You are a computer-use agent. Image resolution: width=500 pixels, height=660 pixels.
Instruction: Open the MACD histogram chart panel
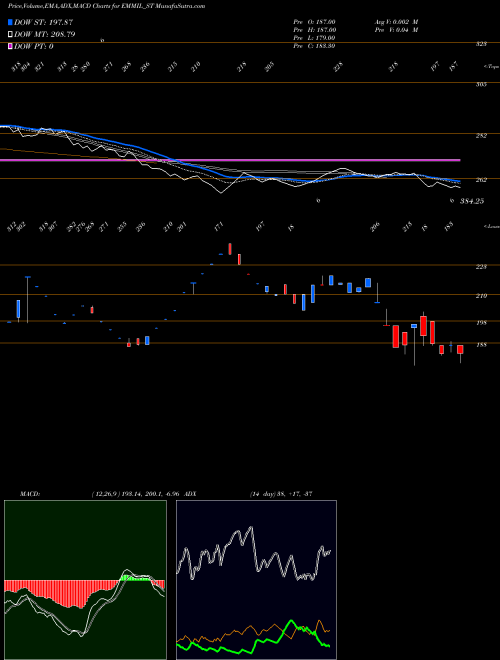coord(85,580)
